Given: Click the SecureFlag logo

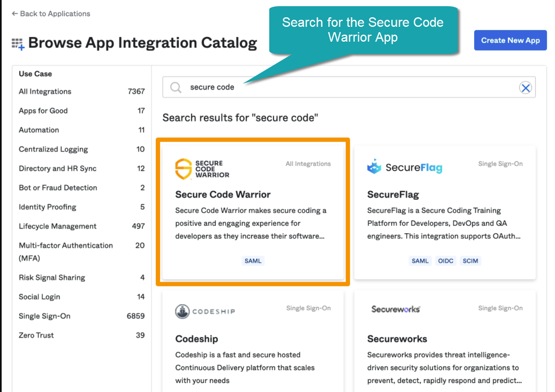Looking at the screenshot, I should (404, 167).
